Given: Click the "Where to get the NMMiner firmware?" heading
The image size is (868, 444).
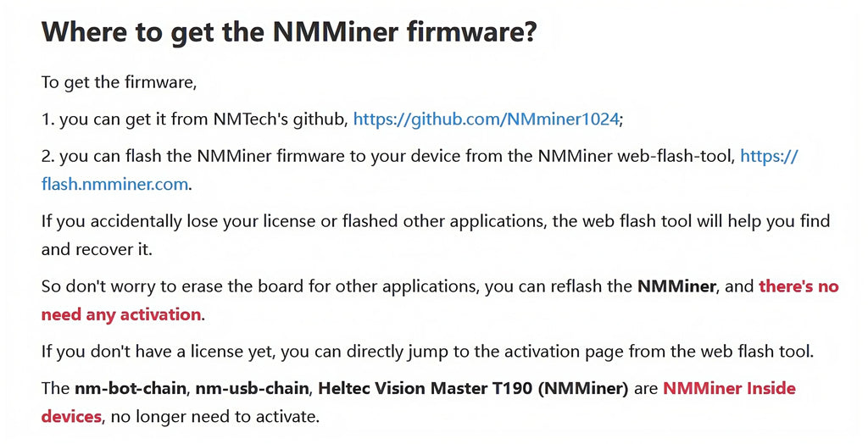Looking at the screenshot, I should 289,31.
